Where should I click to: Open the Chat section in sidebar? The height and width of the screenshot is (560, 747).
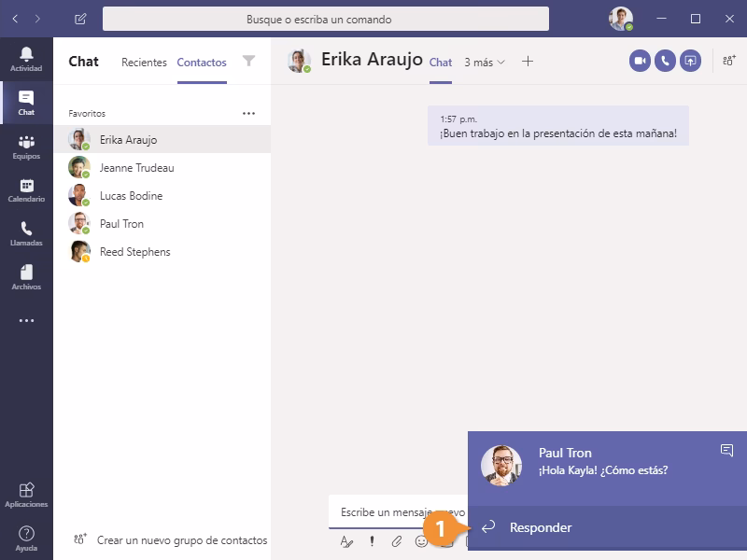click(26, 103)
